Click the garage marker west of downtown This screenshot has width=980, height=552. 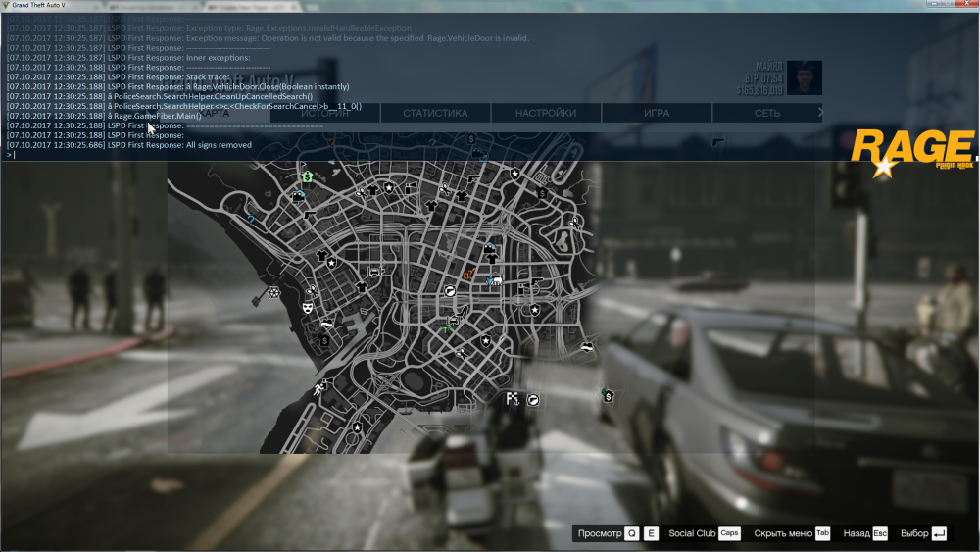coord(374,272)
